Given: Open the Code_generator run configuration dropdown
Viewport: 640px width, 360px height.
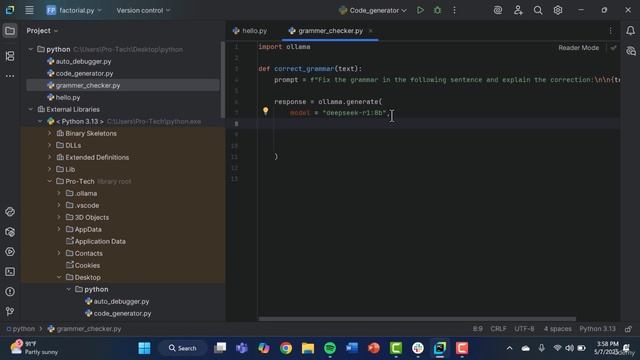Looking at the screenshot, I should [x=373, y=10].
